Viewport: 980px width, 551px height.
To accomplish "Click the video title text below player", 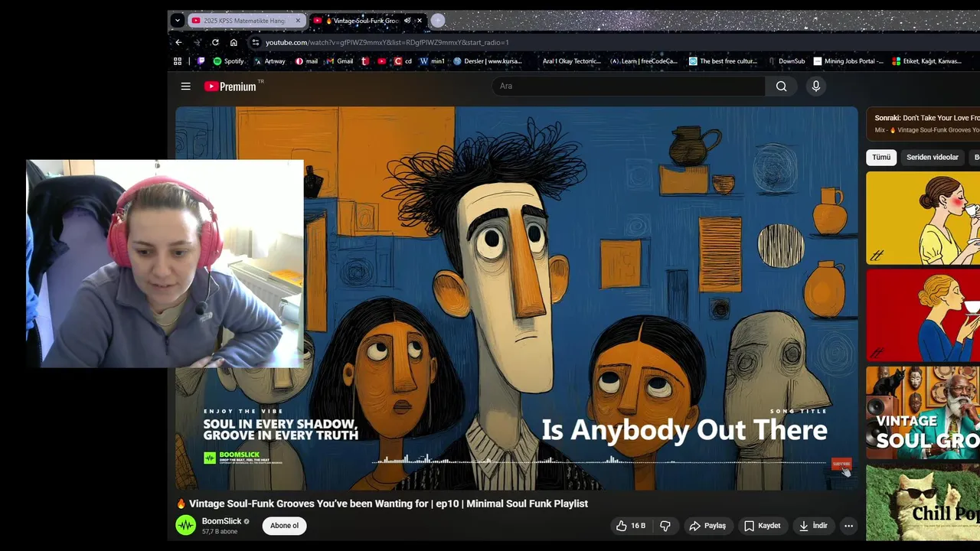I will pyautogui.click(x=382, y=504).
